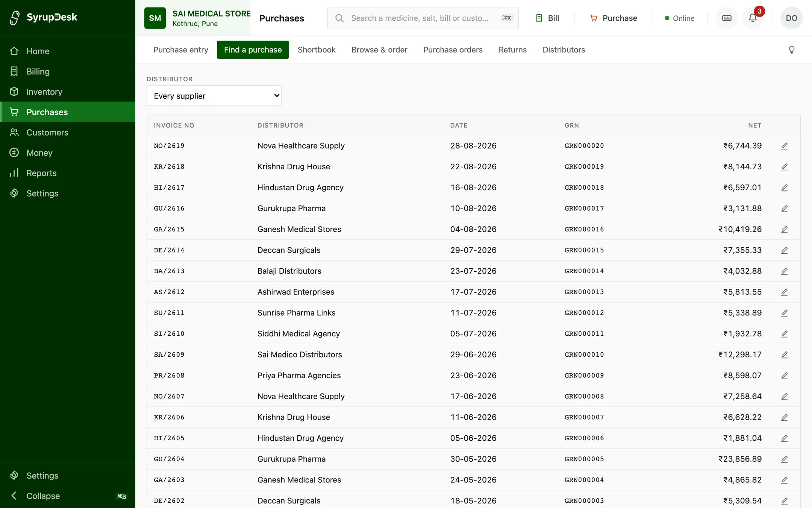Edit invoice PR/2608 with pencil icon
Image resolution: width=812 pixels, height=508 pixels.
(784, 376)
